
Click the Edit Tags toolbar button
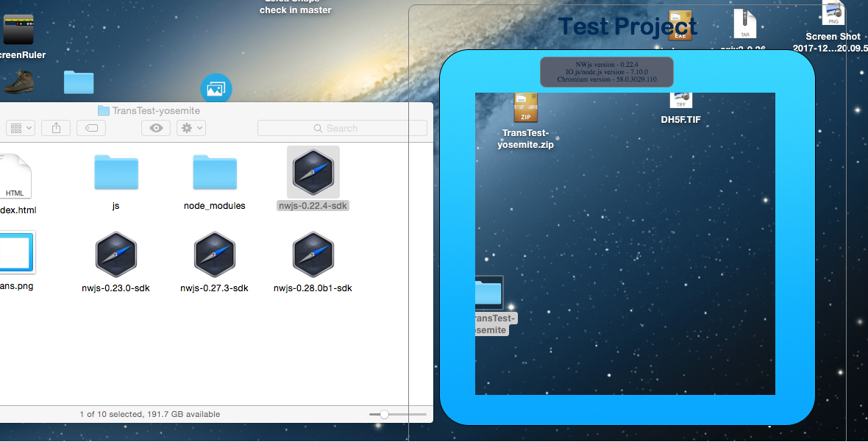coord(91,129)
